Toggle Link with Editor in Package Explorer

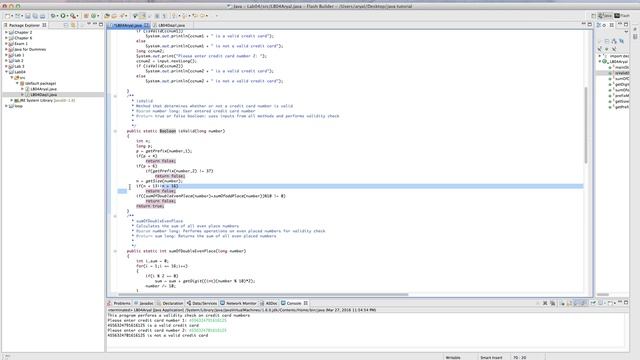coord(73,25)
